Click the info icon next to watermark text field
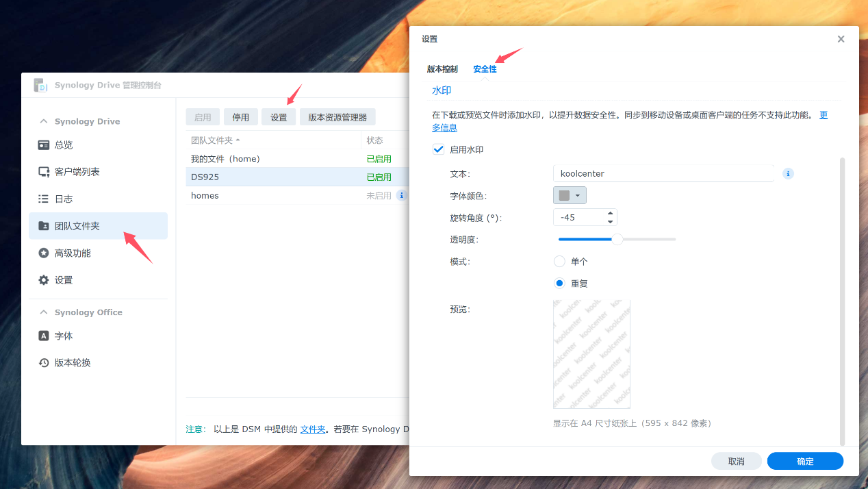 coord(788,174)
